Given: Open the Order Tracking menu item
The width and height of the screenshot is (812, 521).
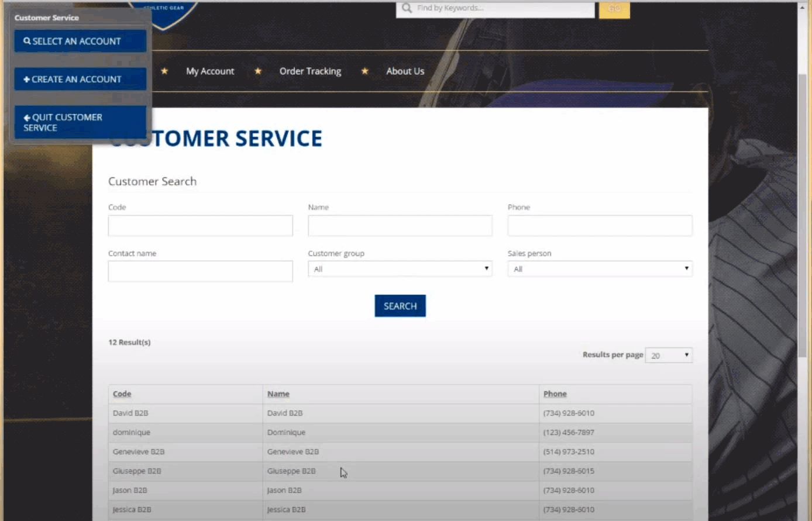Looking at the screenshot, I should pos(310,71).
